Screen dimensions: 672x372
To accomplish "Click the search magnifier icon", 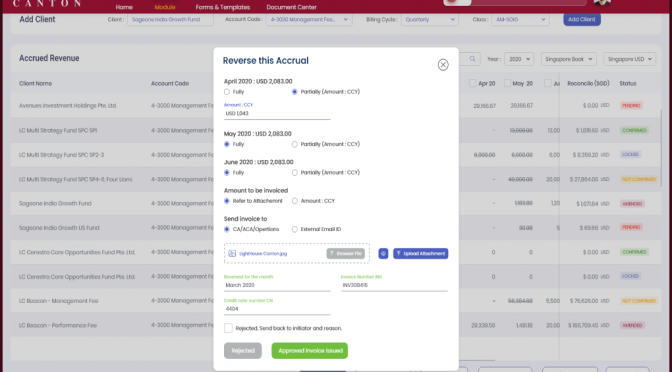I will (x=472, y=59).
